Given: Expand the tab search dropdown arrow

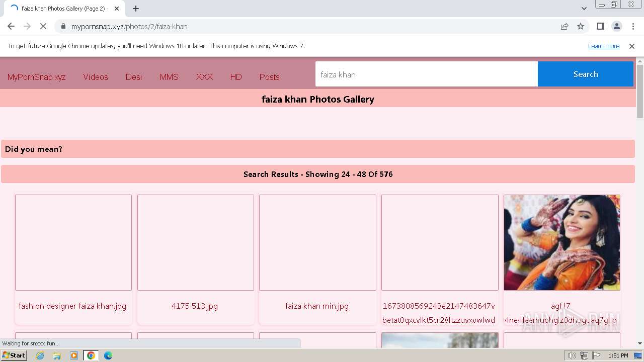Looking at the screenshot, I should [x=584, y=9].
